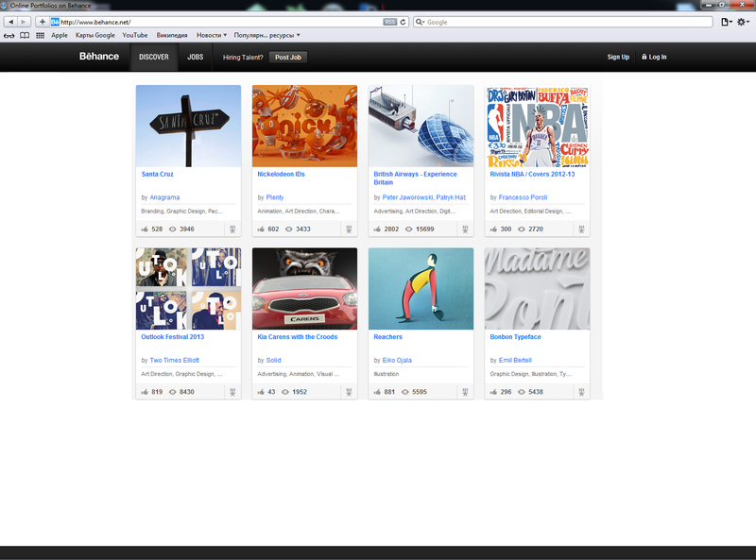
Task: Go forward with the browser forward arrow
Action: pos(24,22)
